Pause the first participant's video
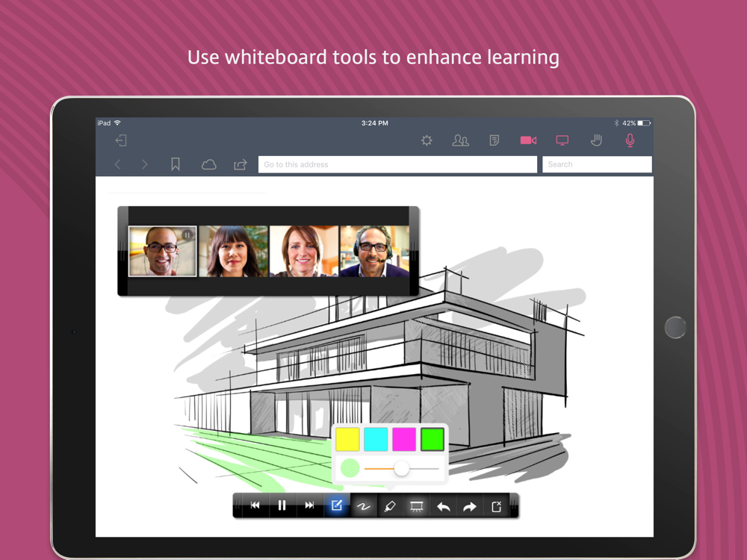Screen dimensions: 747x560 click(187, 234)
